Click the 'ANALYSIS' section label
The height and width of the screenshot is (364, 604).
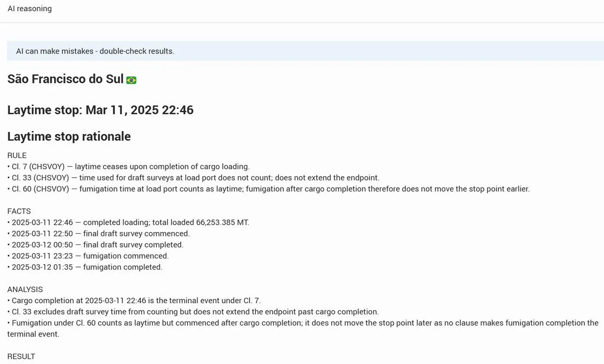pos(25,289)
